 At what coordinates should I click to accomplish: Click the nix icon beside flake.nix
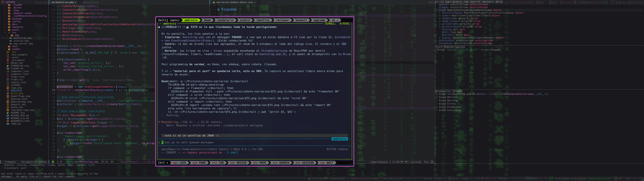click(x=8, y=79)
